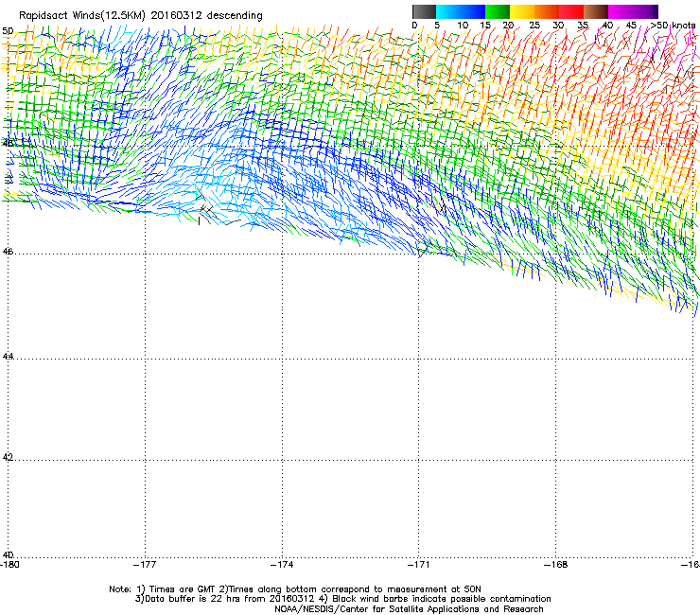Click the latitude label '42'
This screenshot has width=700, height=615.
click(x=8, y=457)
